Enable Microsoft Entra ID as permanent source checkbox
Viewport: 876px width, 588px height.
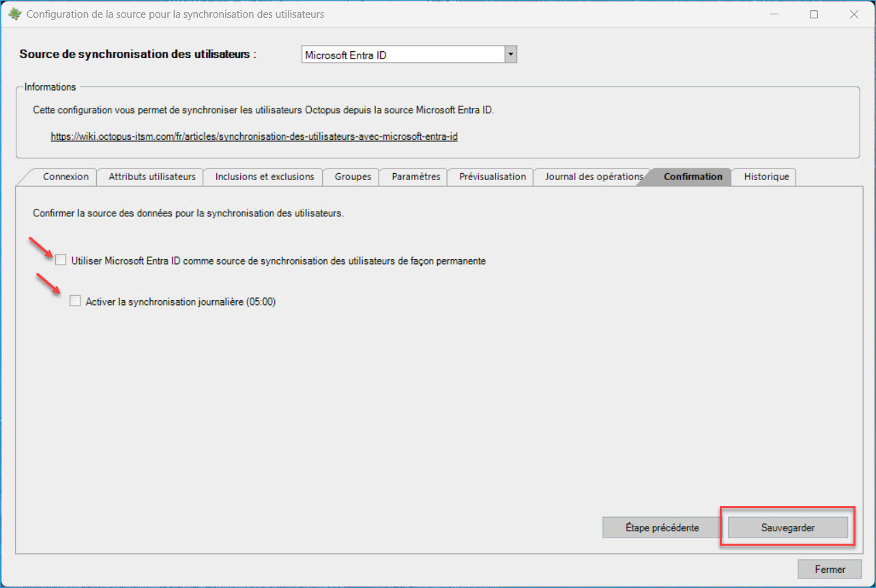(x=61, y=261)
